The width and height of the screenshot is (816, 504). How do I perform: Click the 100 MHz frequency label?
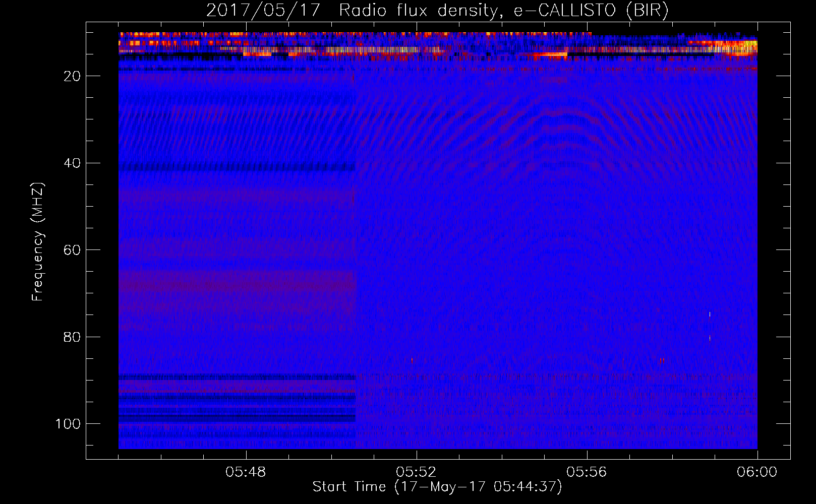point(68,424)
